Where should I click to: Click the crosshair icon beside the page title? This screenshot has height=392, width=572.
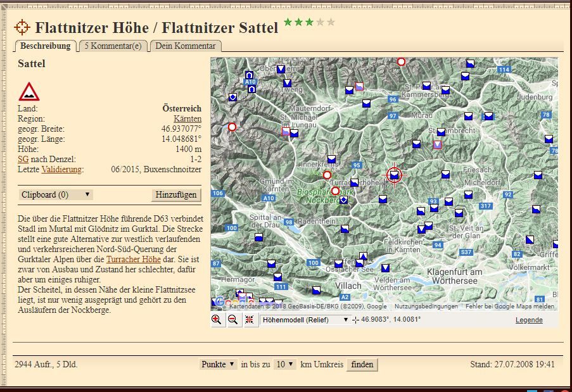(22, 27)
